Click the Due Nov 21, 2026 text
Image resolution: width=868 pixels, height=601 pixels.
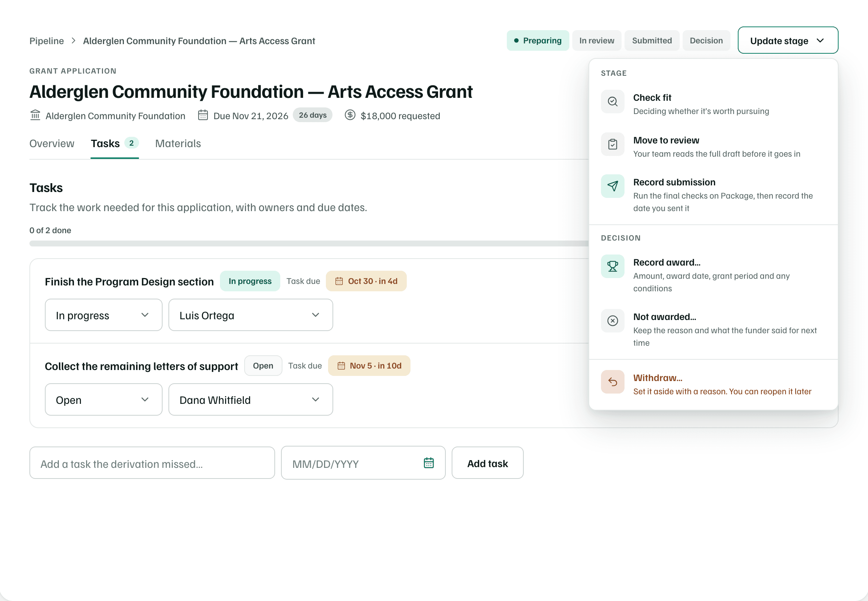[250, 115]
